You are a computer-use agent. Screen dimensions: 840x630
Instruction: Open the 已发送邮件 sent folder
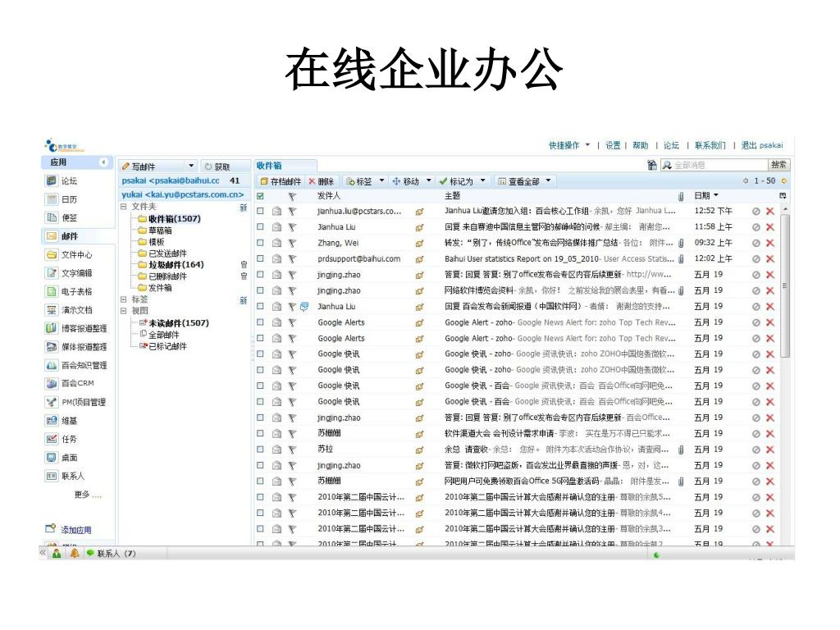point(167,253)
